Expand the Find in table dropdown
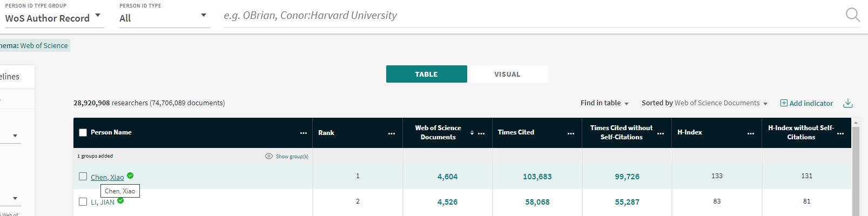This screenshot has height=216, width=868. coord(604,103)
